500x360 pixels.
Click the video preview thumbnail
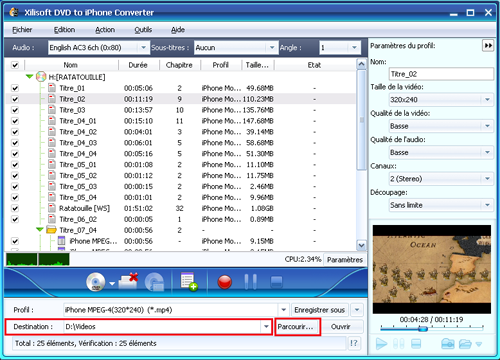click(x=432, y=269)
